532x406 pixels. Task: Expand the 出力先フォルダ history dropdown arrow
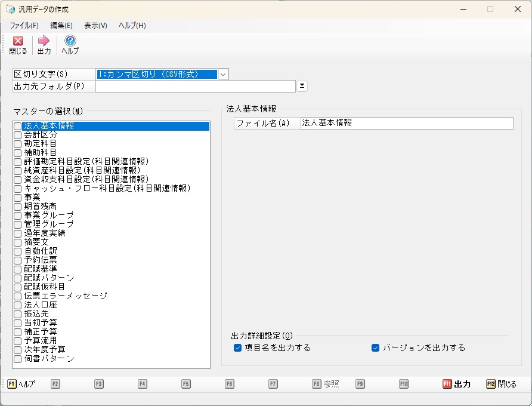(x=302, y=86)
